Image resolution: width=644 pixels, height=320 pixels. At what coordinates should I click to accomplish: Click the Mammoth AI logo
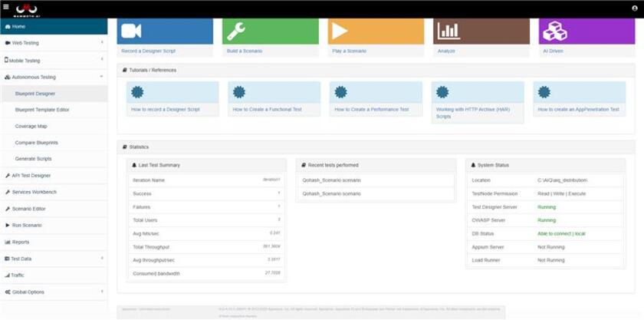[x=25, y=10]
